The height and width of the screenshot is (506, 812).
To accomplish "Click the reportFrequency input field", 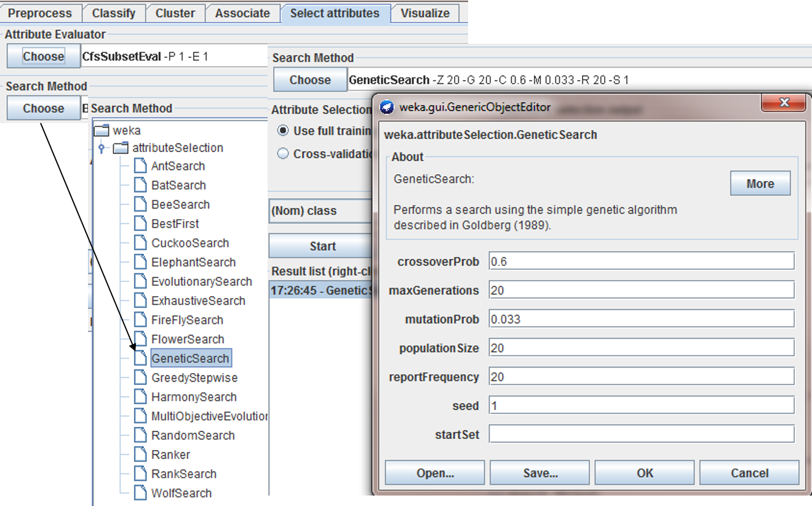I will coord(642,376).
